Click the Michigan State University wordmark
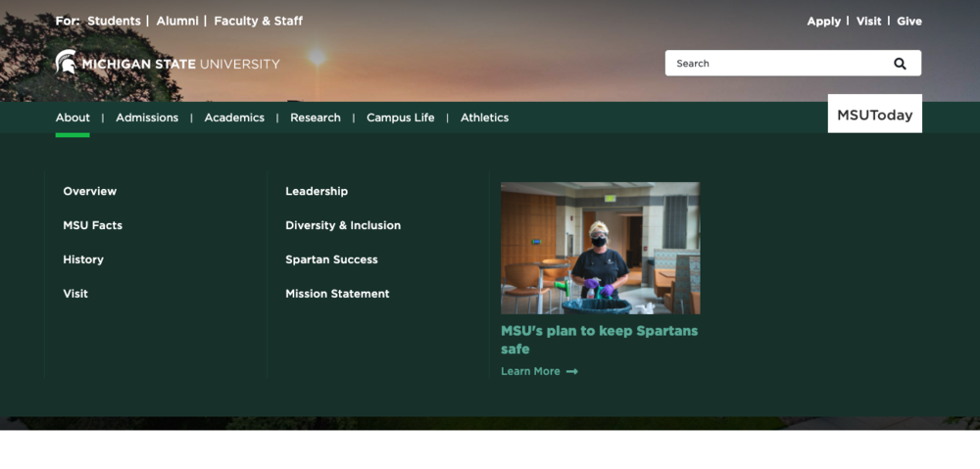Image resolution: width=980 pixels, height=469 pixels. [180, 65]
